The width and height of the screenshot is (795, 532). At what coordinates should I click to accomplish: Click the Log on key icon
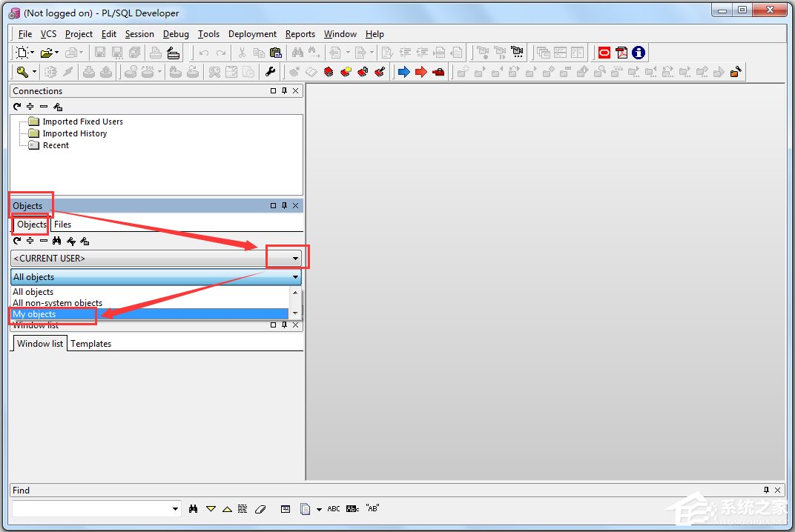22,72
